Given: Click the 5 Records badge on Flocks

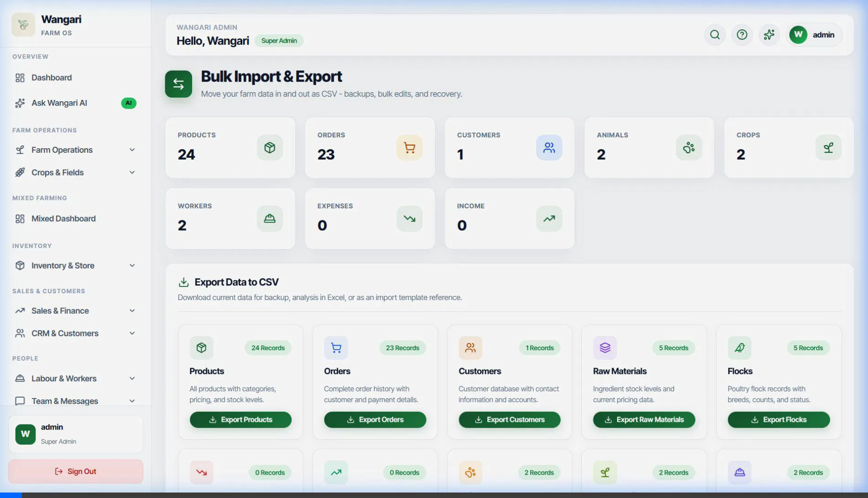Looking at the screenshot, I should 808,348.
